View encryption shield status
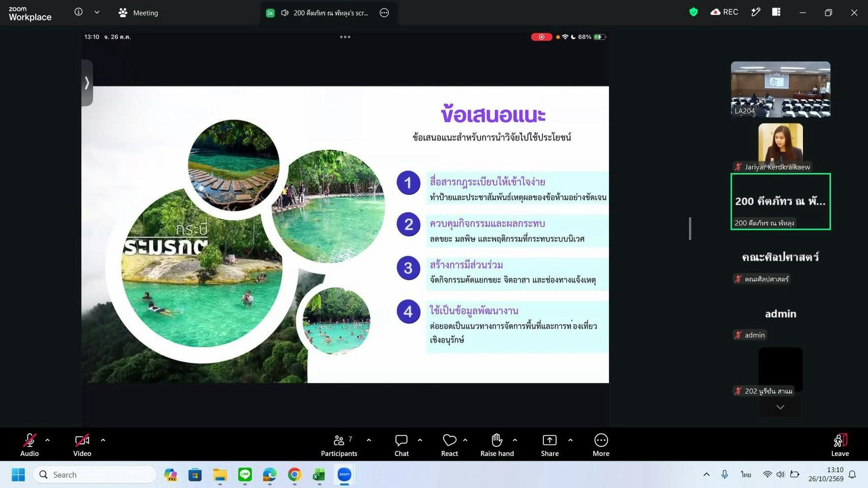868x488 pixels. click(x=693, y=12)
